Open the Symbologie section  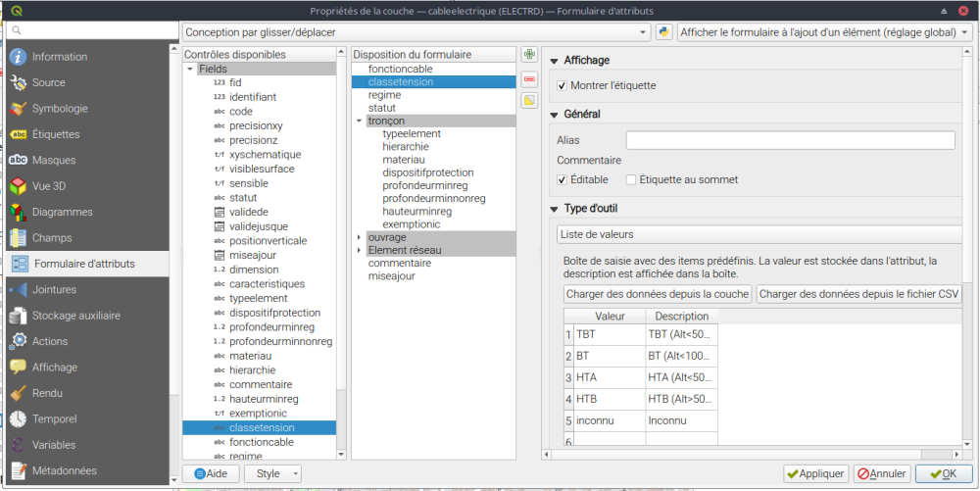(60, 109)
